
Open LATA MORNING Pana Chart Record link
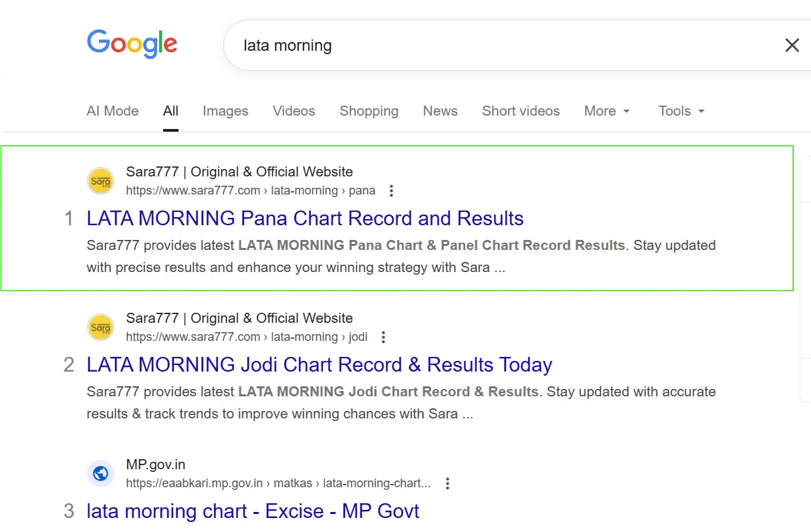tap(305, 219)
